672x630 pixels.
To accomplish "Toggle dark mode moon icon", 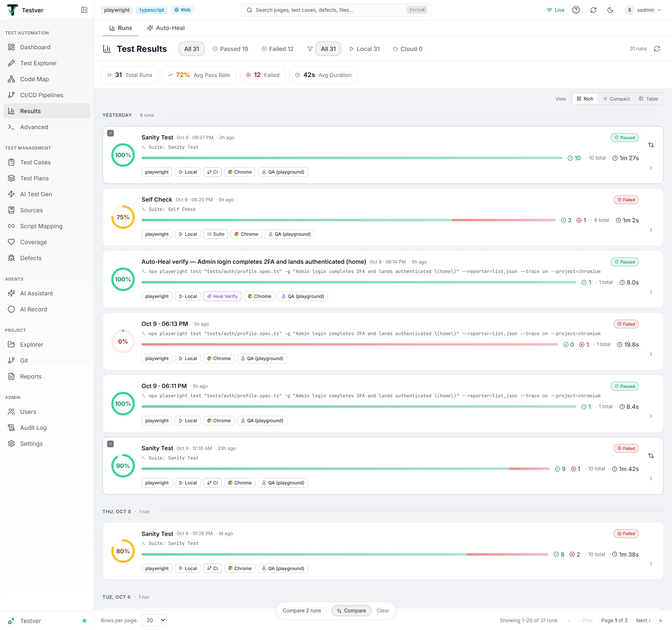I will click(x=610, y=10).
